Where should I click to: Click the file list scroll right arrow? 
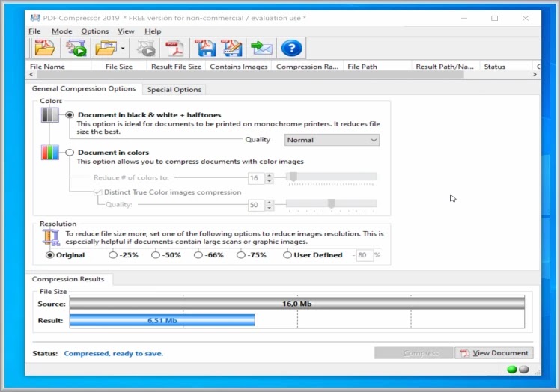(x=535, y=74)
